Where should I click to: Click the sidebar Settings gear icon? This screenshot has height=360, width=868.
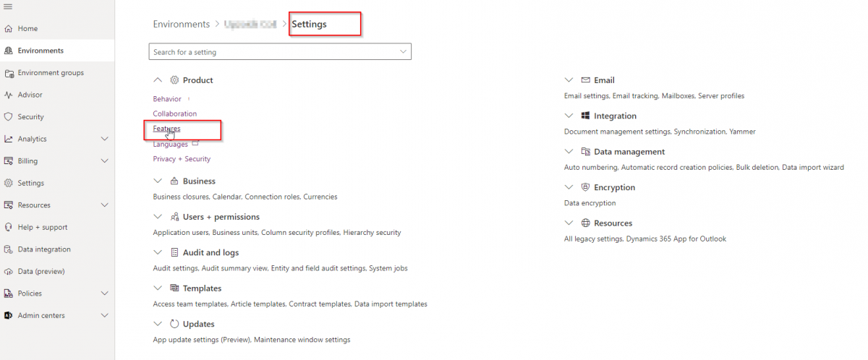click(9, 183)
